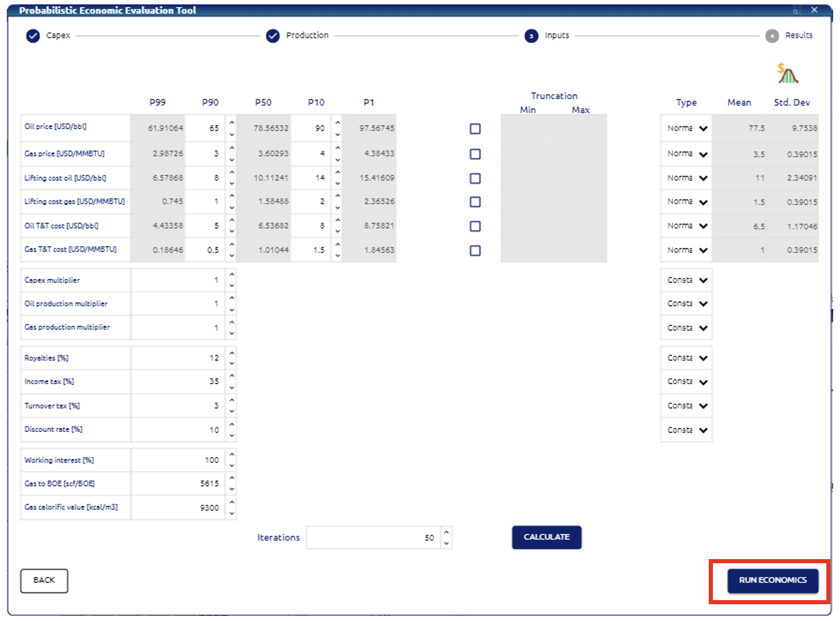This screenshot has width=840, height=622.
Task: Click the Production step checkmark icon
Action: coord(273,36)
